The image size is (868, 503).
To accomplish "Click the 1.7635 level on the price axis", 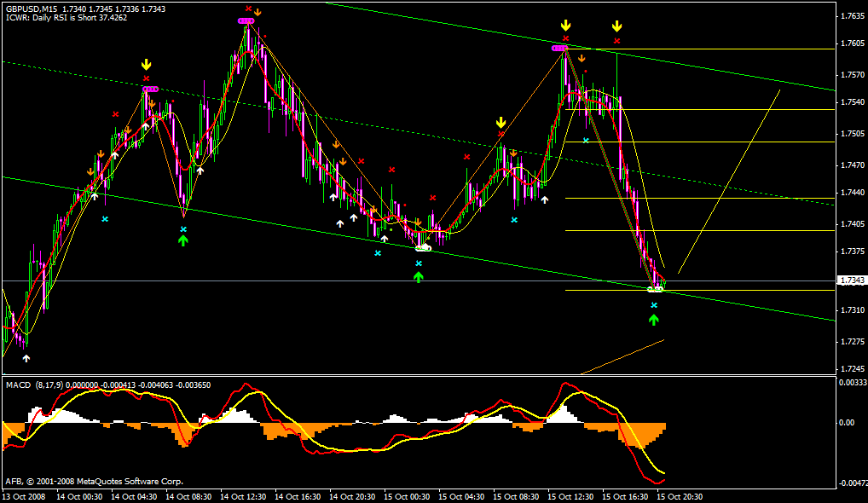I will pos(850,15).
